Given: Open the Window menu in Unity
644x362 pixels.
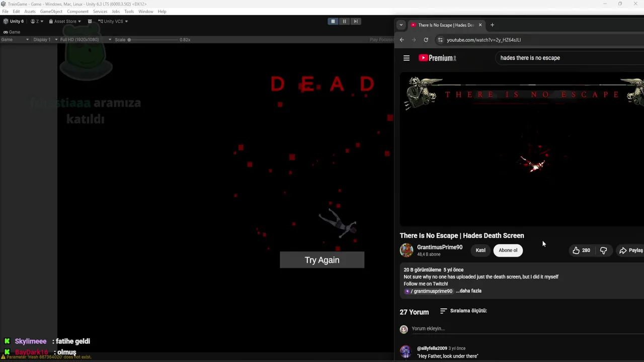Looking at the screenshot, I should [x=146, y=11].
